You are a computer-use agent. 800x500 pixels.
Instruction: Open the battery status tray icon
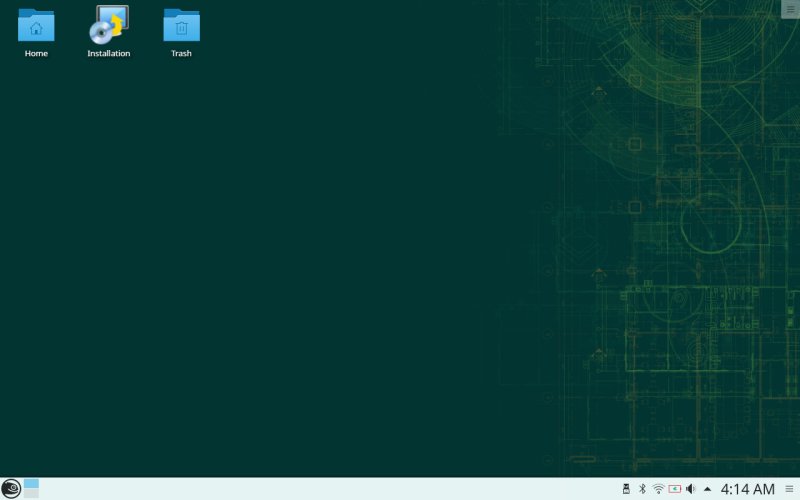pos(674,489)
